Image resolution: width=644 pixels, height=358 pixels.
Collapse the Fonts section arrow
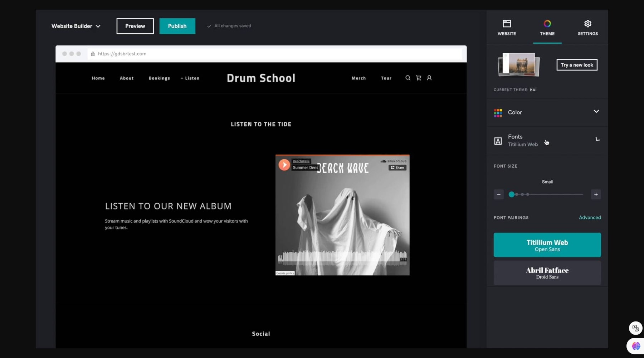click(x=597, y=139)
